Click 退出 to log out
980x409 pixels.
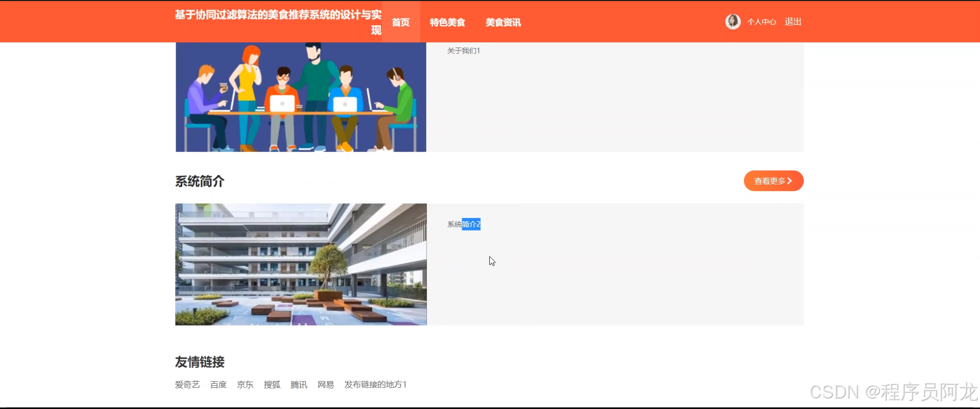coord(793,22)
